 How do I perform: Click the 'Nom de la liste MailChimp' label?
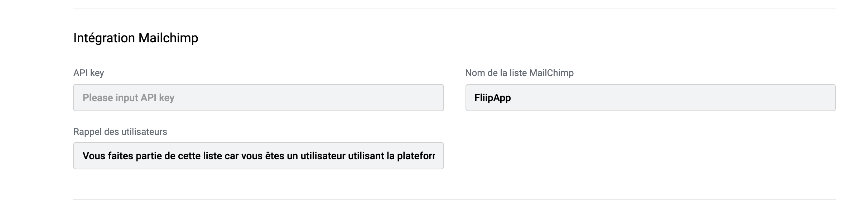click(519, 73)
